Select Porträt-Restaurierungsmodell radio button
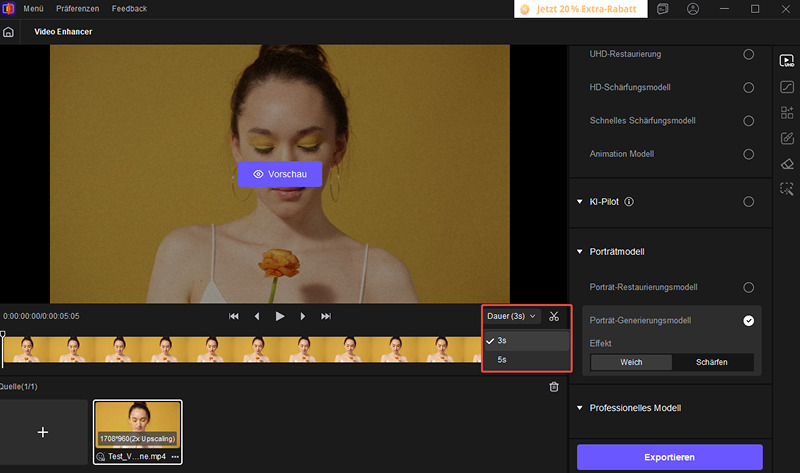This screenshot has width=800, height=473. click(749, 287)
